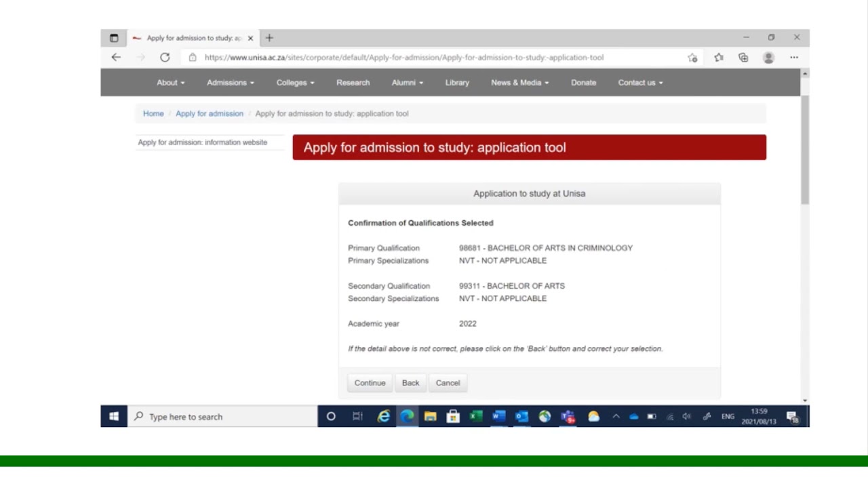Open the Windows Start menu

(x=114, y=416)
